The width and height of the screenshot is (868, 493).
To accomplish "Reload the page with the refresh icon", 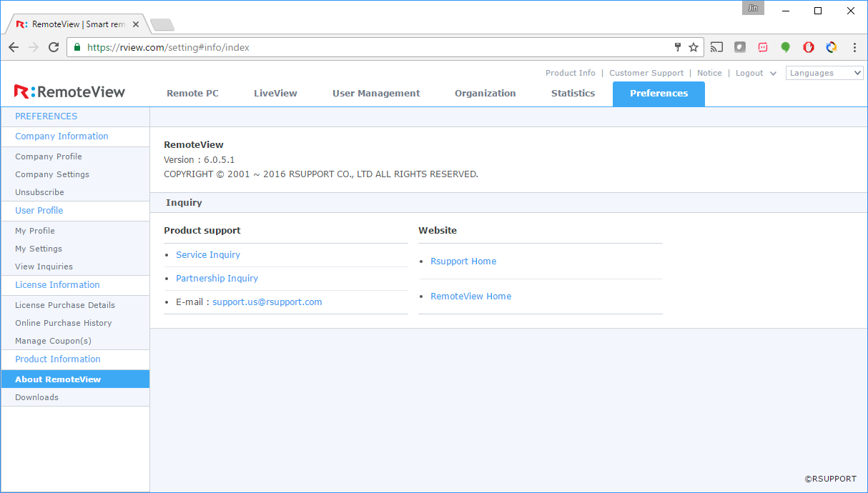I will pos(54,47).
